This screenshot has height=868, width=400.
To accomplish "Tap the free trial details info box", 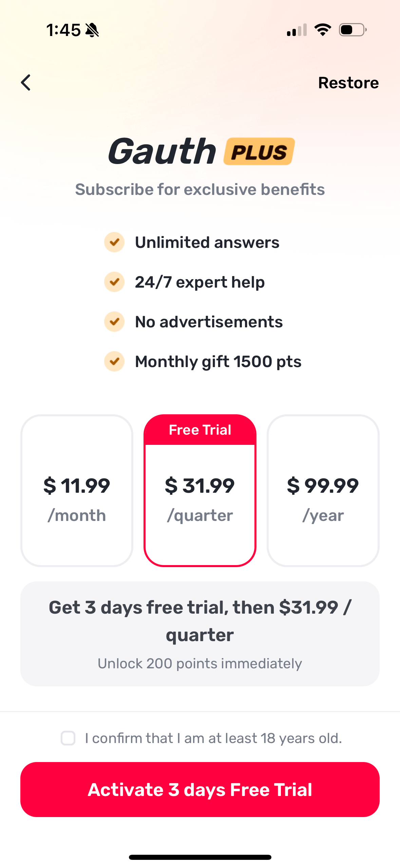I will 200,634.
